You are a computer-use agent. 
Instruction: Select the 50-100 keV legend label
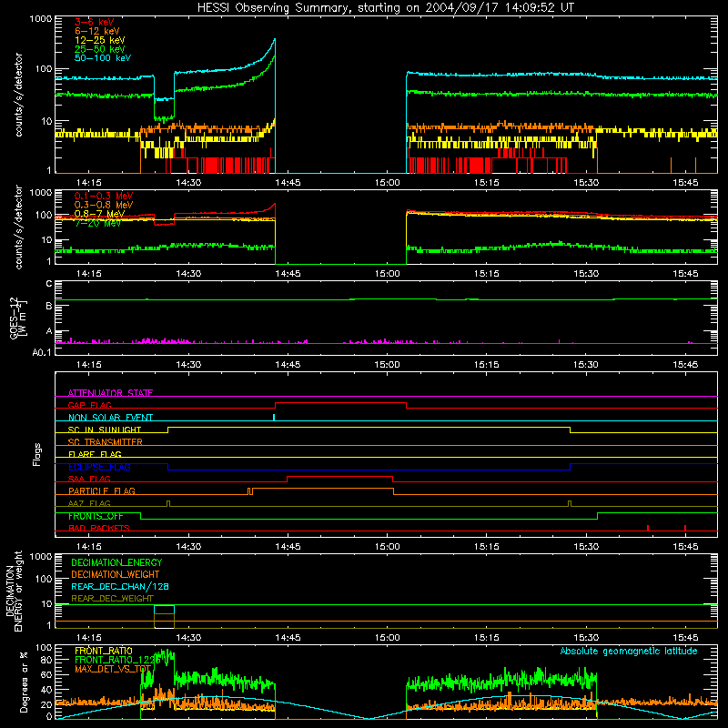[x=103, y=58]
